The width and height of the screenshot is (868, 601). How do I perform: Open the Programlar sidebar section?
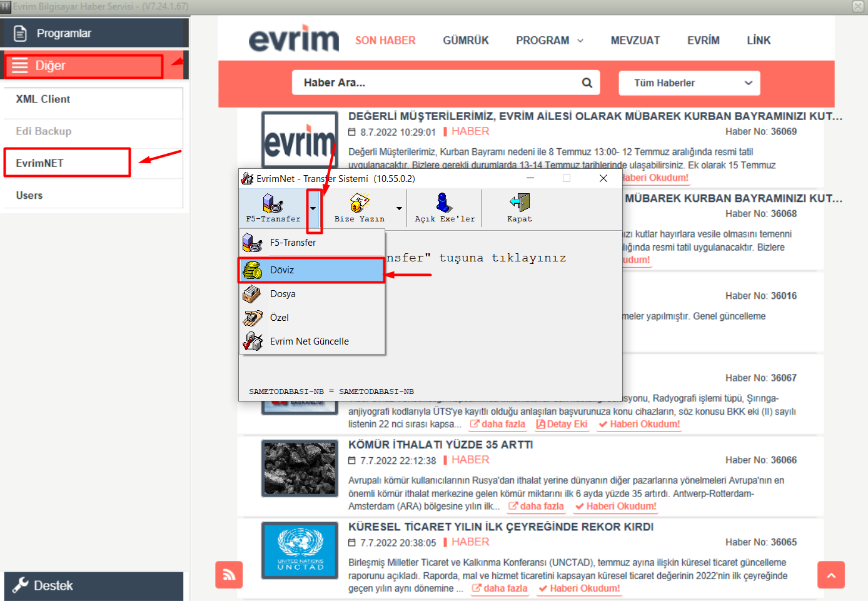pyautogui.click(x=94, y=33)
